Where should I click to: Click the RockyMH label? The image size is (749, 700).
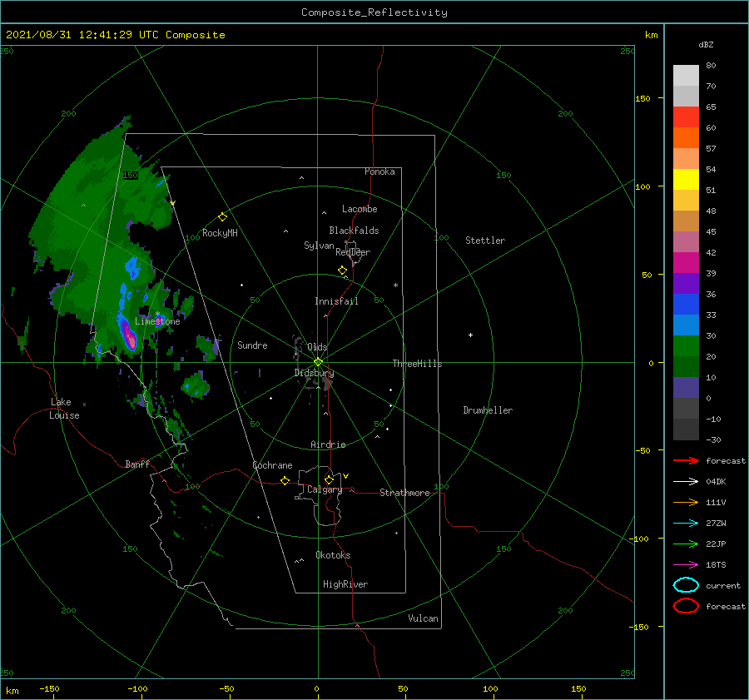tap(220, 233)
